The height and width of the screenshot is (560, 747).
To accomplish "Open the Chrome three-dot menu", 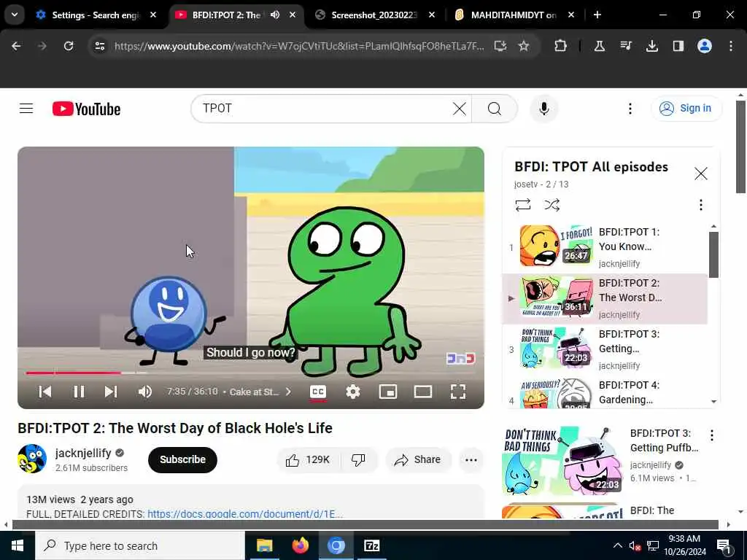I will [730, 46].
